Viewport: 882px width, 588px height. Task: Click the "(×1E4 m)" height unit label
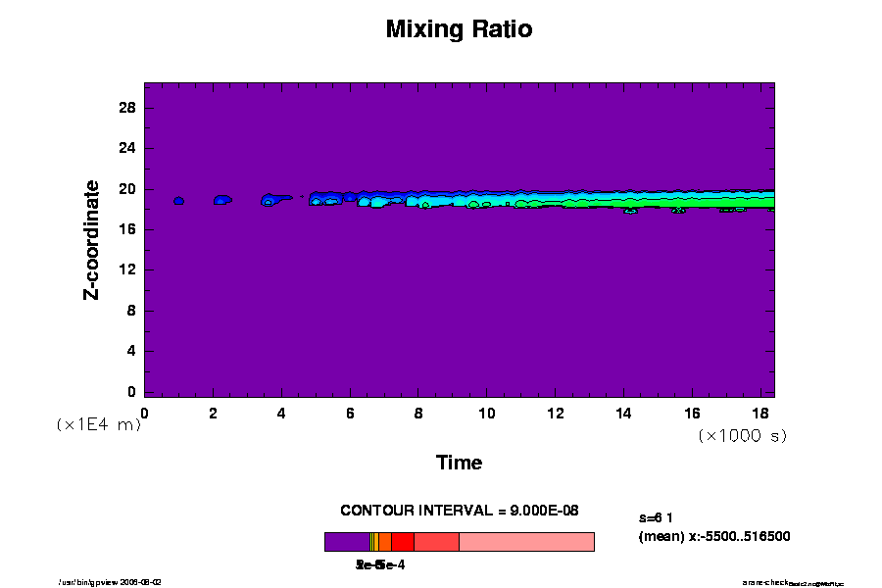click(98, 424)
